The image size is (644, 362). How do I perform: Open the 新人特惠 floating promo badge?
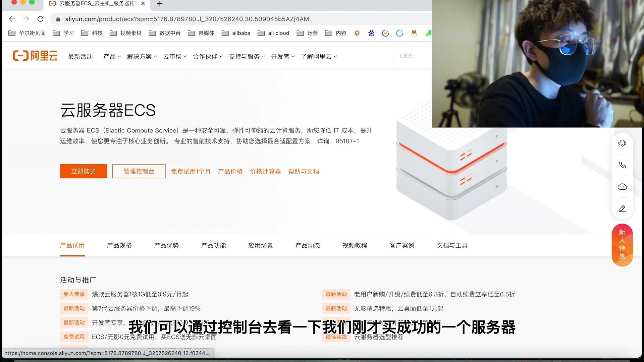[x=622, y=245]
